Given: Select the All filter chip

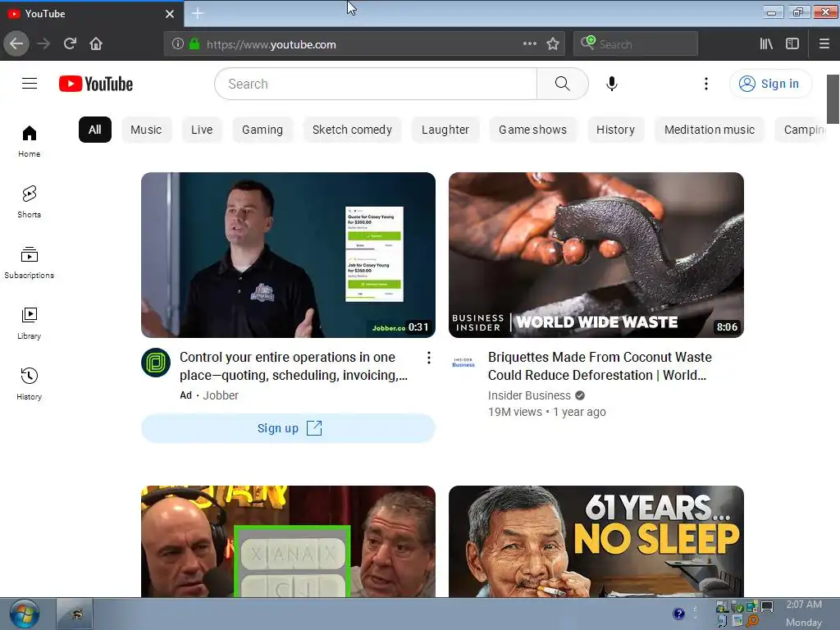Looking at the screenshot, I should [x=95, y=130].
